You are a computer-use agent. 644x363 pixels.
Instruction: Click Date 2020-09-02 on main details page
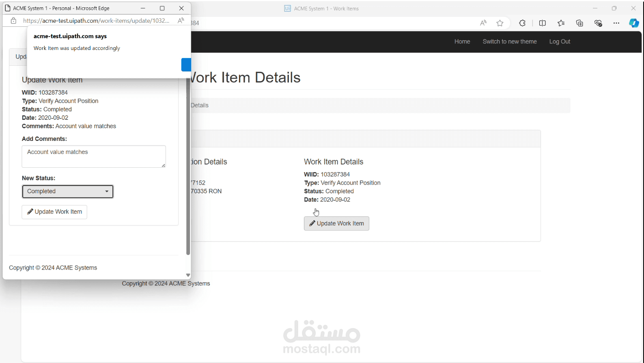pos(327,200)
